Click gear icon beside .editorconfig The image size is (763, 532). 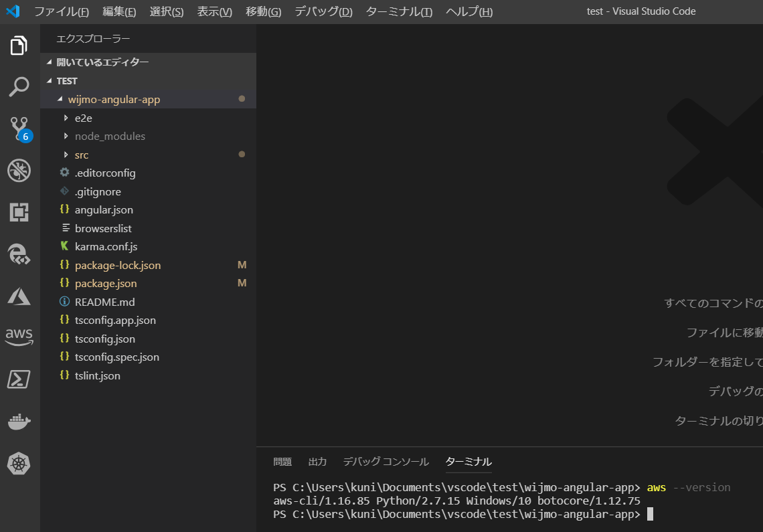click(64, 172)
